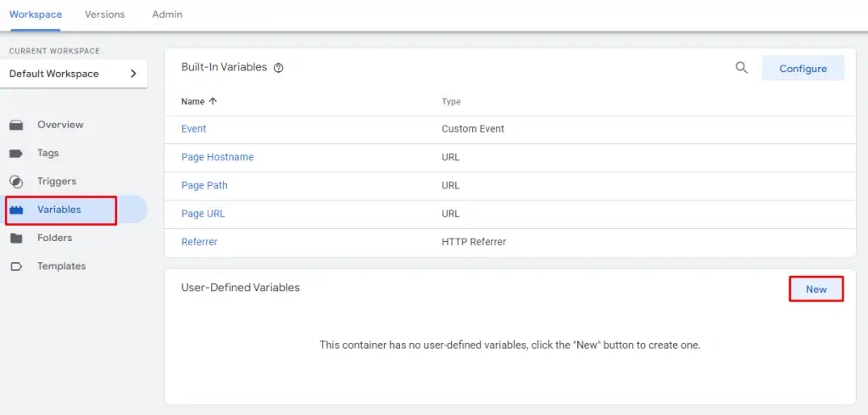This screenshot has width=868, height=415.
Task: Open the Page Hostname variable
Action: coord(217,157)
